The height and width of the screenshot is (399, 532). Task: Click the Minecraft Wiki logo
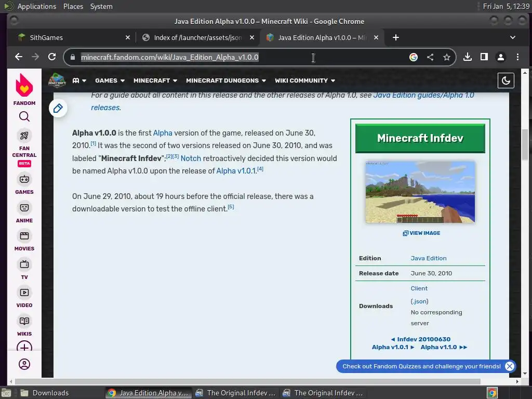[x=57, y=81]
